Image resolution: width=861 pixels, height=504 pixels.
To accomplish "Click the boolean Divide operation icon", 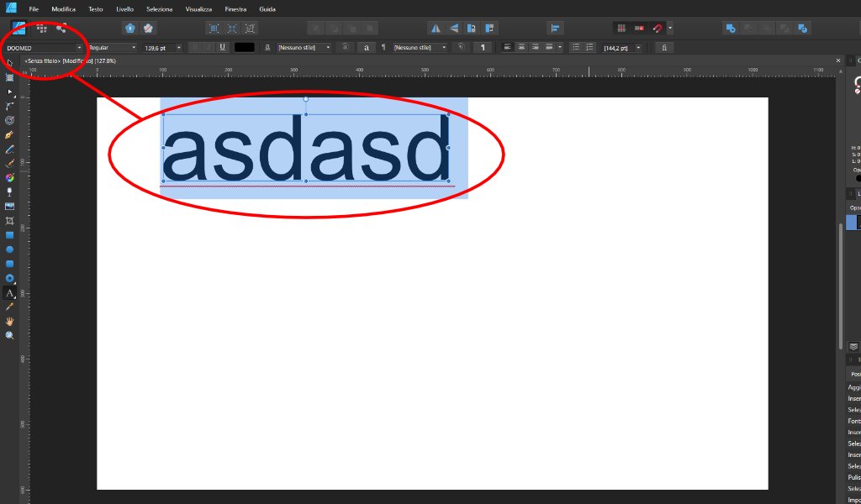I will 802,28.
